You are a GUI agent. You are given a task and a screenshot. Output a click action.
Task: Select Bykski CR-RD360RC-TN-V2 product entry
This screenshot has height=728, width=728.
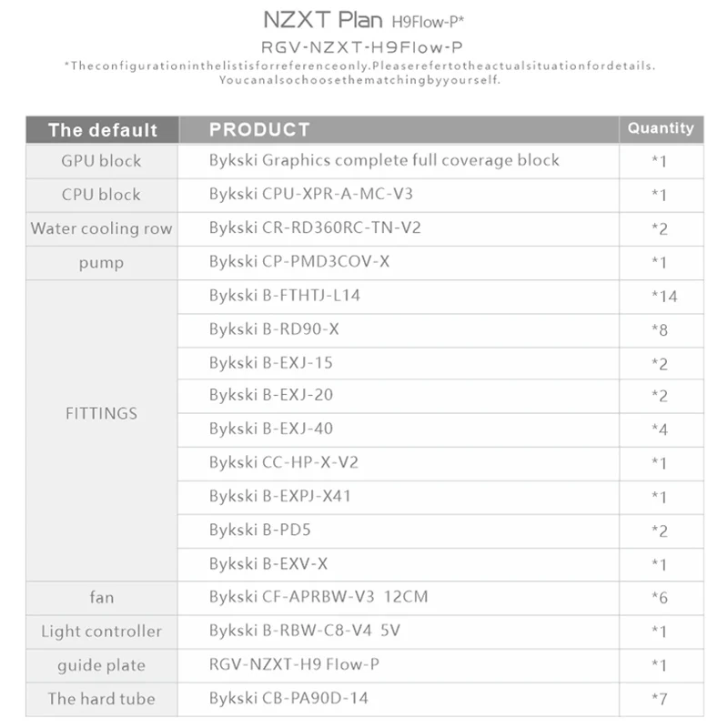[315, 228]
